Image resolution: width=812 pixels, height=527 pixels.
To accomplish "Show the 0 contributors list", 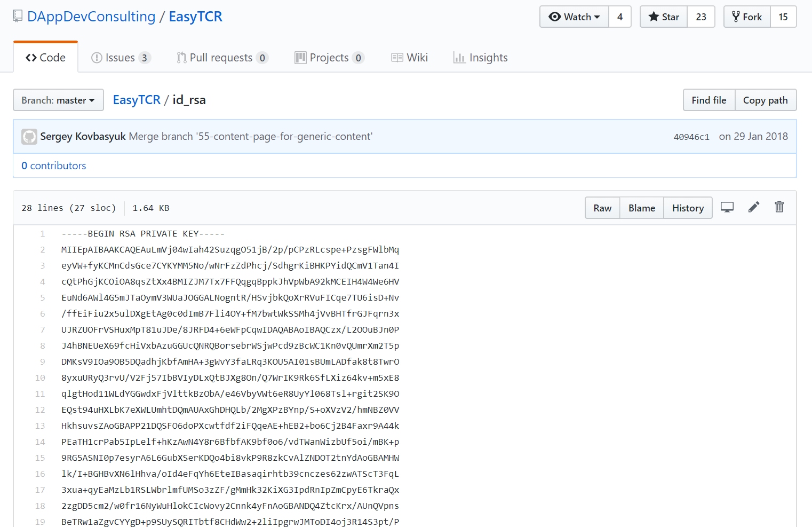I will (x=54, y=166).
